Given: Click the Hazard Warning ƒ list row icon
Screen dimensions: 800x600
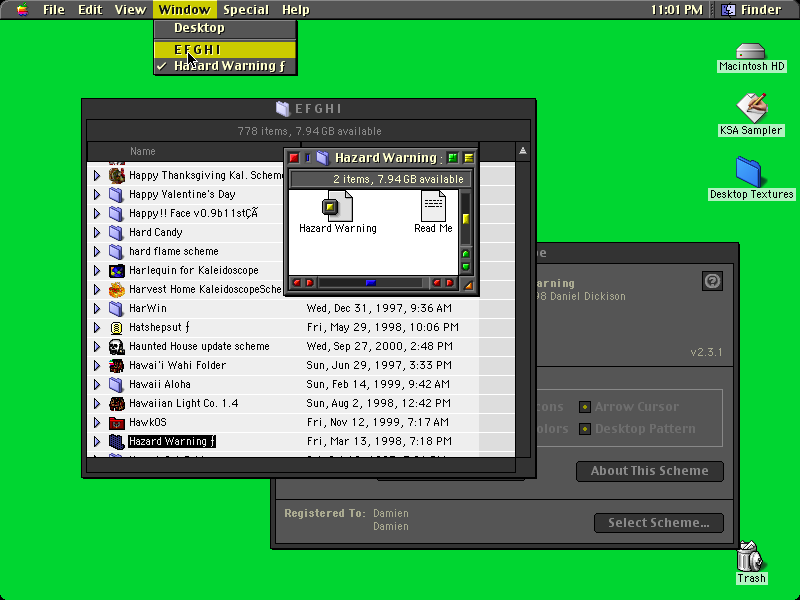Looking at the screenshot, I should pos(116,441).
